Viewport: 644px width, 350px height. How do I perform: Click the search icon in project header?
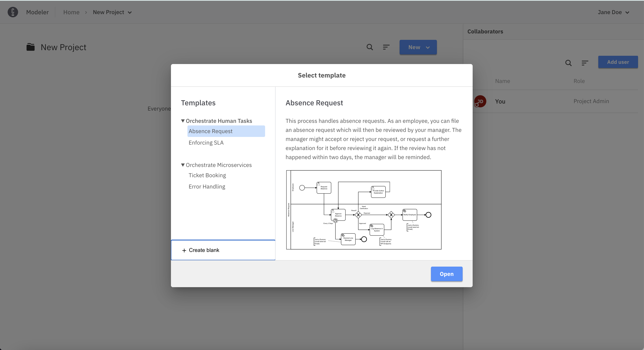point(369,47)
